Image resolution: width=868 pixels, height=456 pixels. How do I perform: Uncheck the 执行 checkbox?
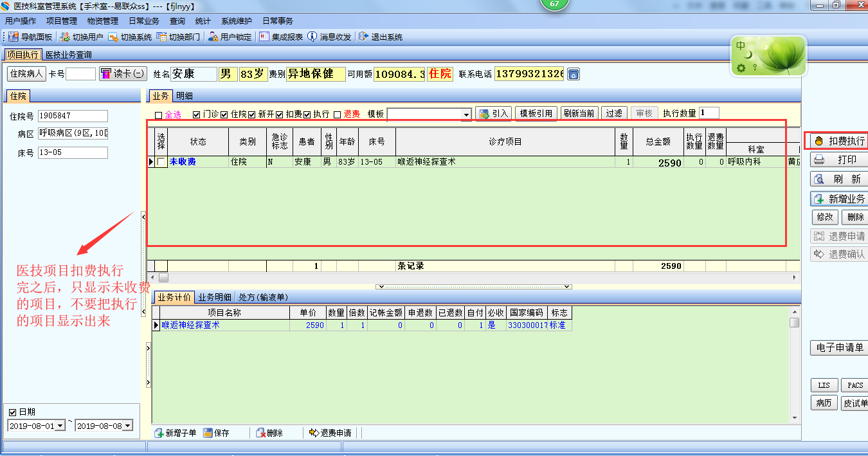pyautogui.click(x=307, y=114)
